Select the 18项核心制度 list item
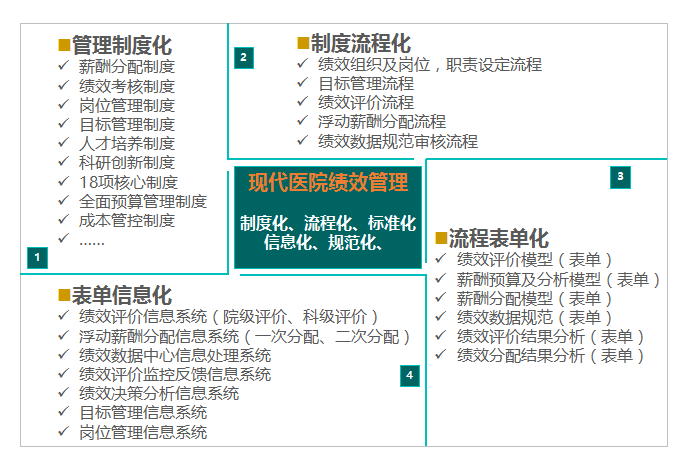This screenshot has width=687, height=468. tap(128, 182)
